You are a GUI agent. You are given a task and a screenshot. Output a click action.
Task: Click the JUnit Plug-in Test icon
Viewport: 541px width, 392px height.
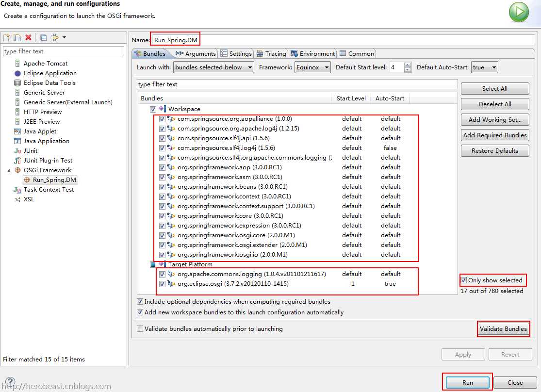point(17,161)
